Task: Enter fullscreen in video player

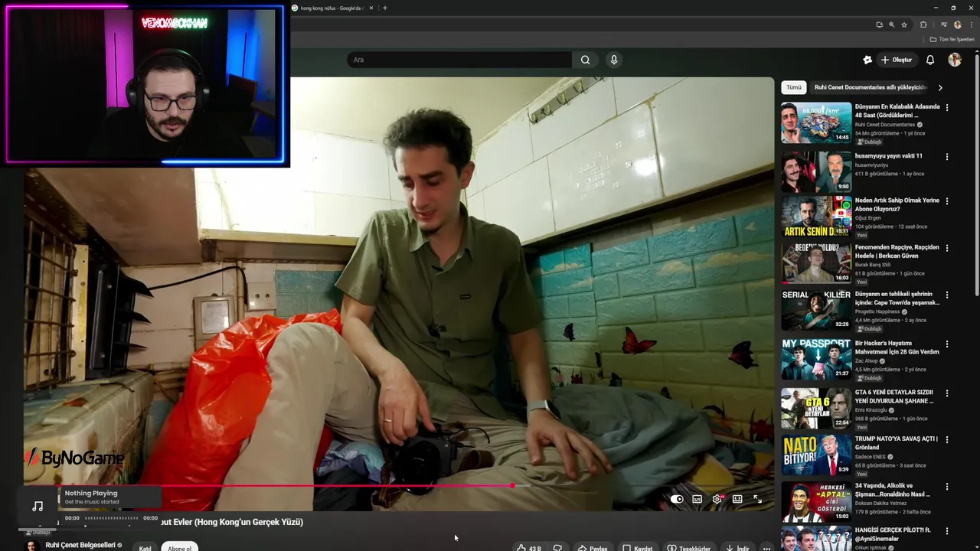Action: point(757,499)
